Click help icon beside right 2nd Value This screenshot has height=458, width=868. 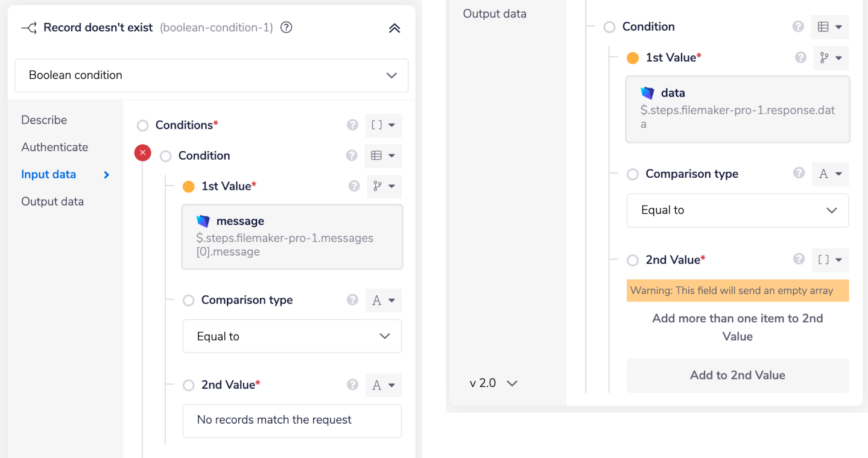click(x=799, y=259)
